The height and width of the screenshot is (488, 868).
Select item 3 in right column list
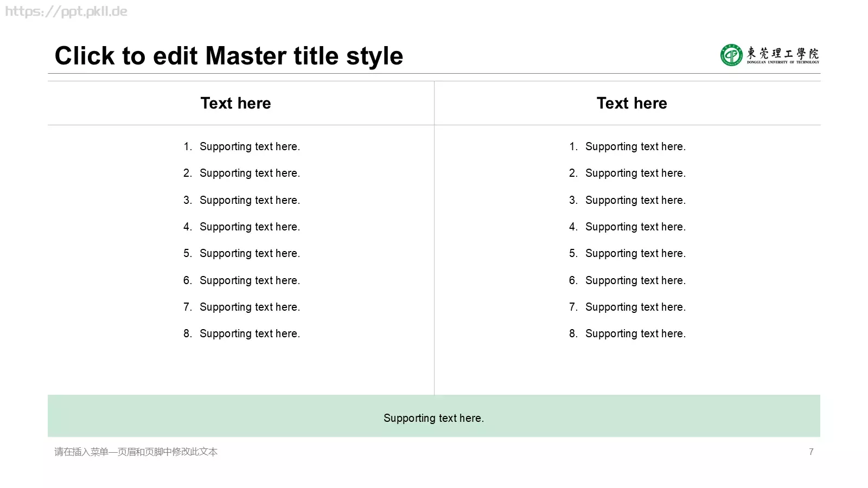coord(627,200)
